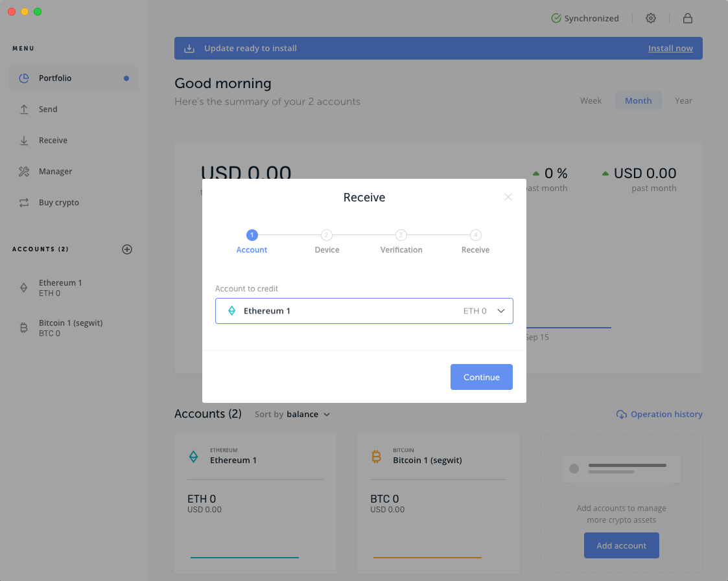Select the Portfolio icon in the sidebar
The width and height of the screenshot is (728, 581).
pyautogui.click(x=24, y=78)
